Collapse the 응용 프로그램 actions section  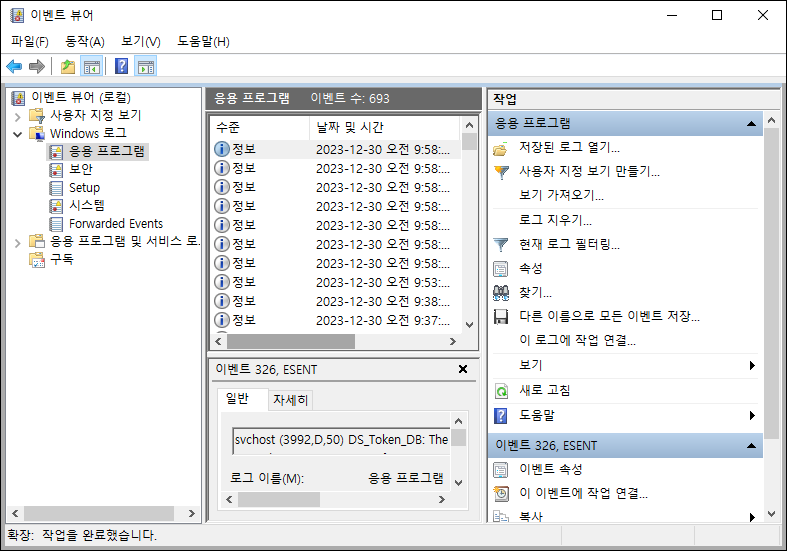[751, 123]
